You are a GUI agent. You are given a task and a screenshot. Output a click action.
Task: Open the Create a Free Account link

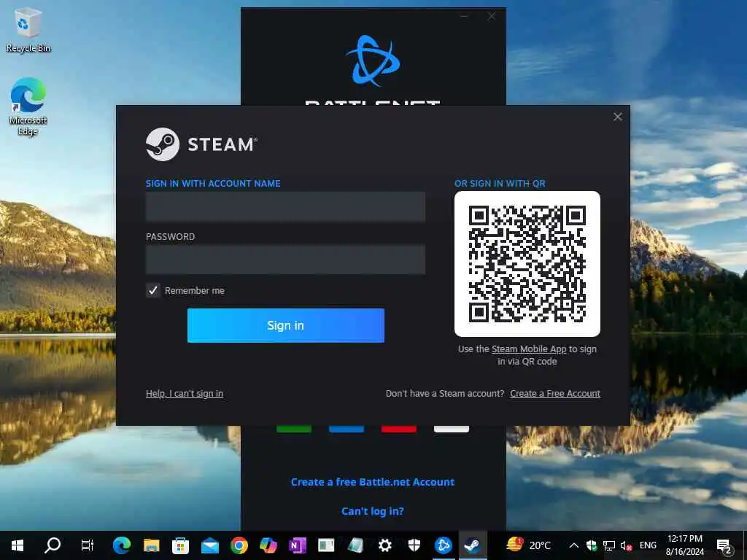pos(555,393)
